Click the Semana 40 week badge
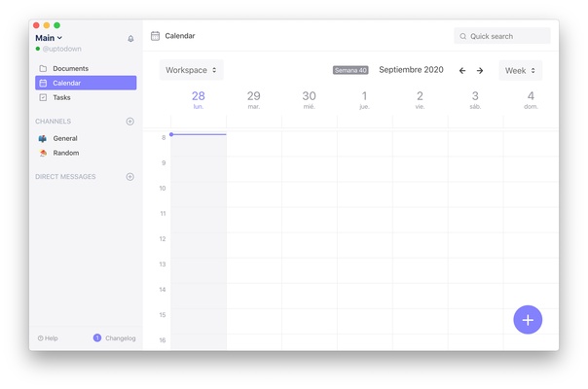588x389 pixels. tap(350, 70)
